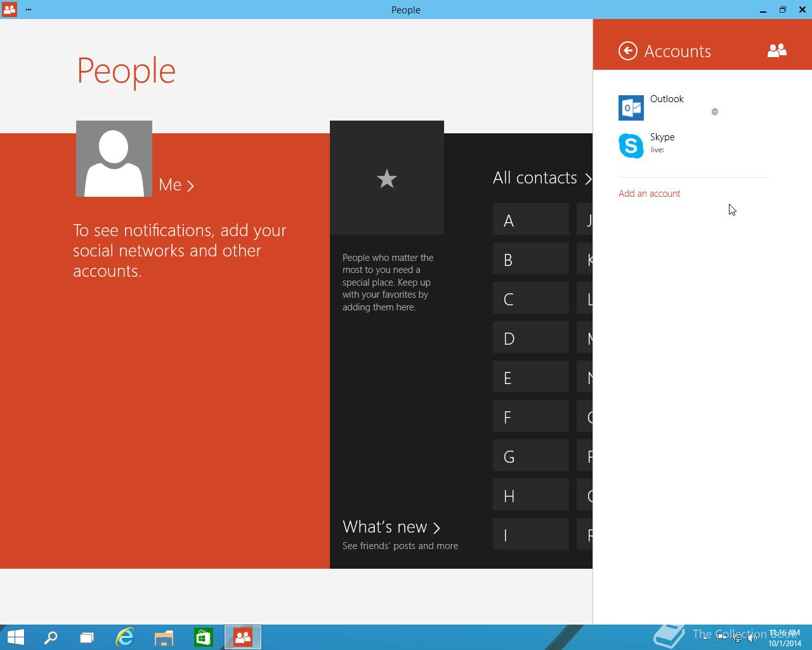Open the title bar ellipsis menu

[x=29, y=10]
